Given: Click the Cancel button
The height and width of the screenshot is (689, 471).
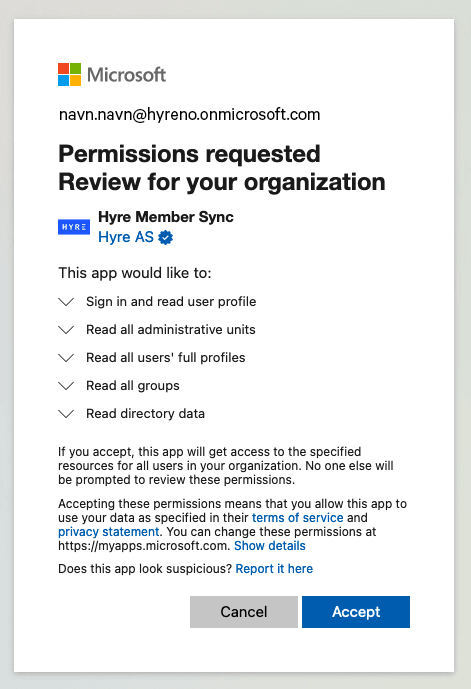Looking at the screenshot, I should (244, 612).
